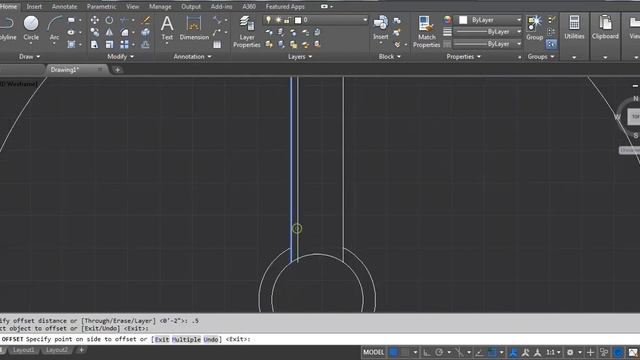The width and height of the screenshot is (640, 360).
Task: Pick the Scale tool in Modify panel
Action: tap(109, 44)
